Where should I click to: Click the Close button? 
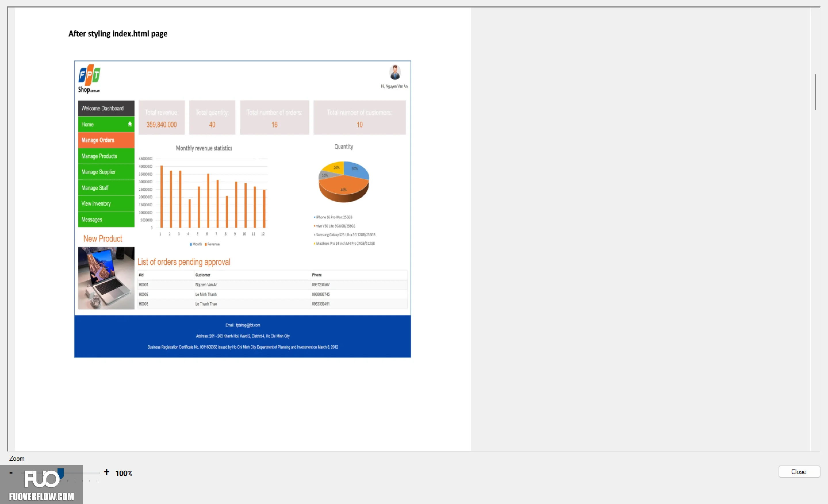click(x=799, y=472)
